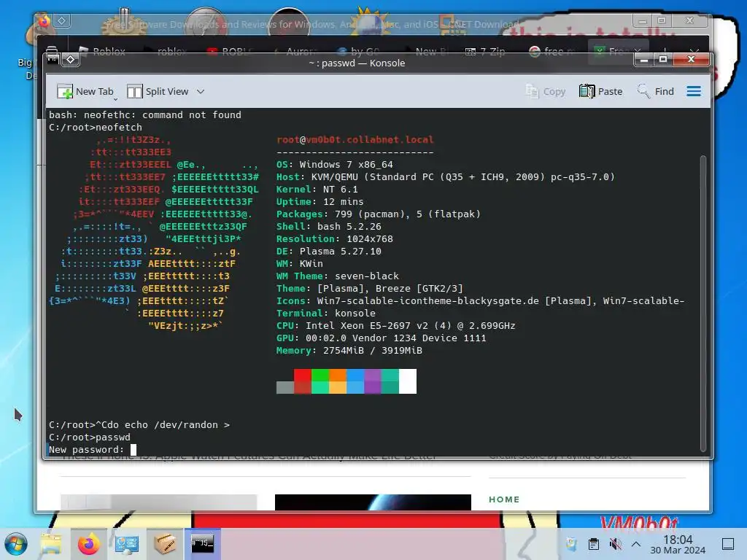Switch to the "free" Firefox tab with Google icon

pyautogui.click(x=551, y=51)
